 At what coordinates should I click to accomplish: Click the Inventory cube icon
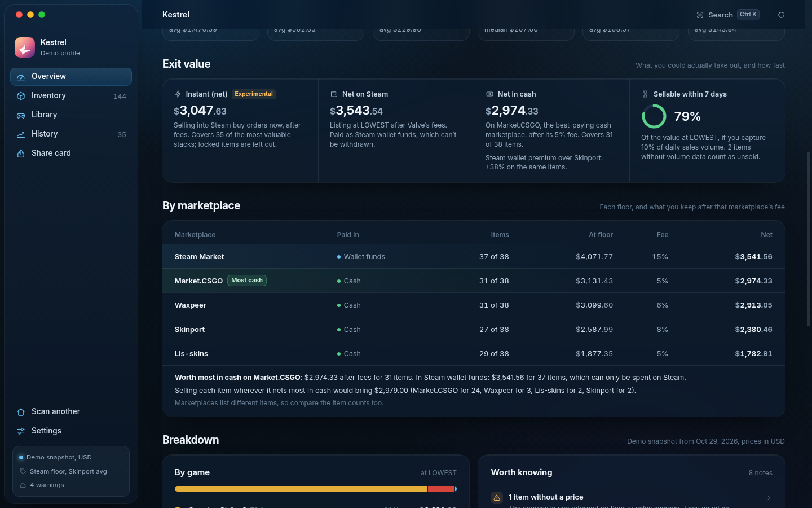coord(21,96)
